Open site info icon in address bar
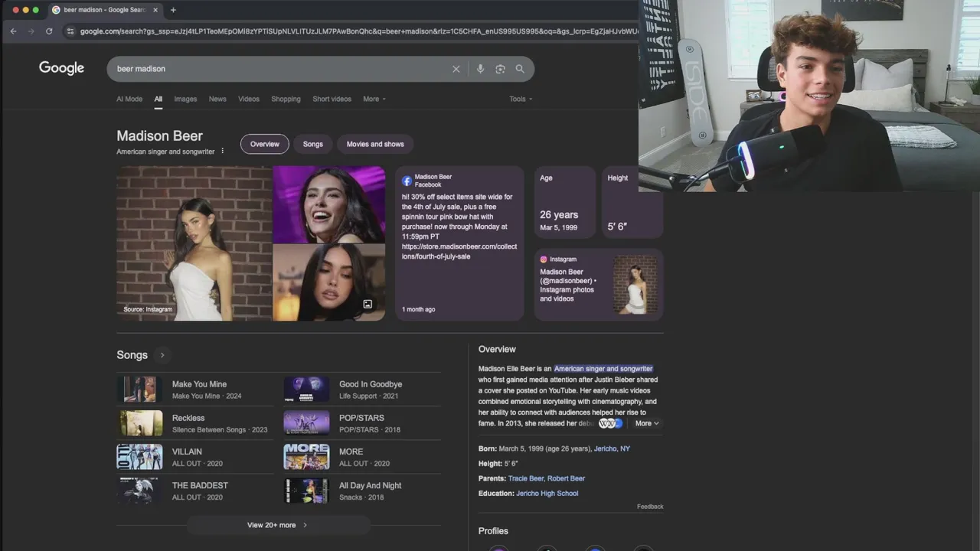Viewport: 980px width, 551px height. click(70, 31)
